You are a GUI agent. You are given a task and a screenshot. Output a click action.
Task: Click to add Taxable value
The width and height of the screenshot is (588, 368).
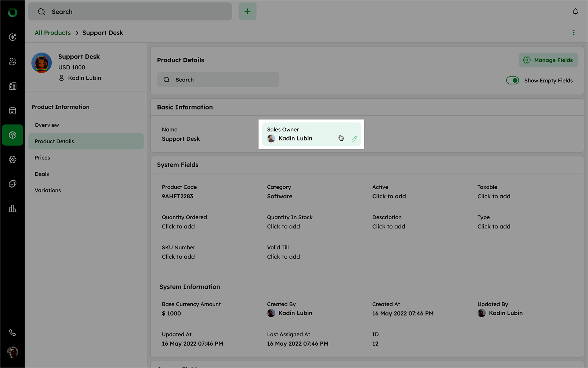(x=494, y=196)
